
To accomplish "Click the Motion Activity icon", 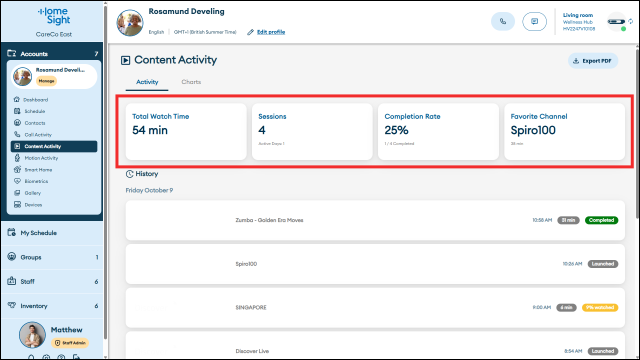I will point(17,158).
